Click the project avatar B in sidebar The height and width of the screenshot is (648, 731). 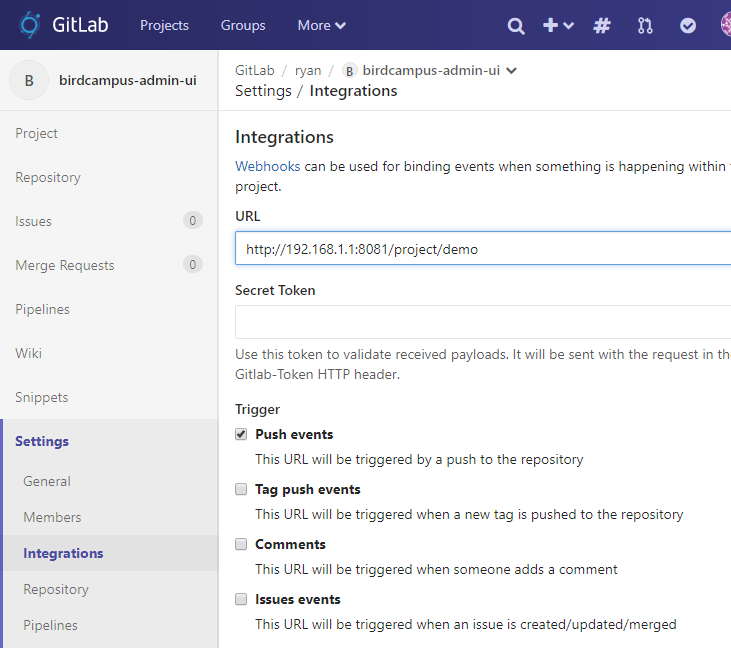pyautogui.click(x=29, y=80)
